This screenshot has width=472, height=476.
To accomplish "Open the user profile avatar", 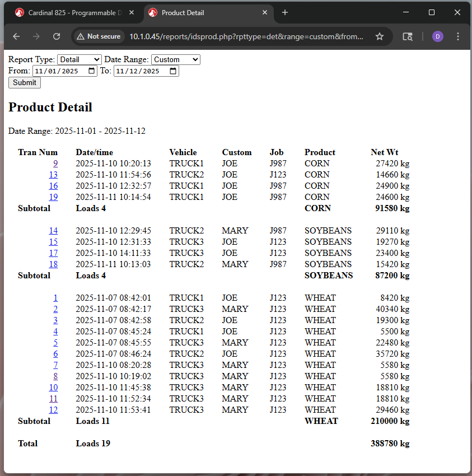I will coord(437,36).
